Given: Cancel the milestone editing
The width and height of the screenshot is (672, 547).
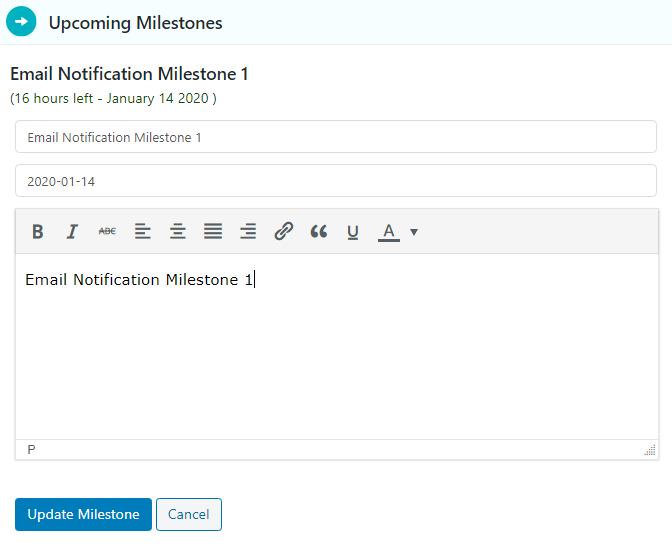Looking at the screenshot, I should (189, 514).
